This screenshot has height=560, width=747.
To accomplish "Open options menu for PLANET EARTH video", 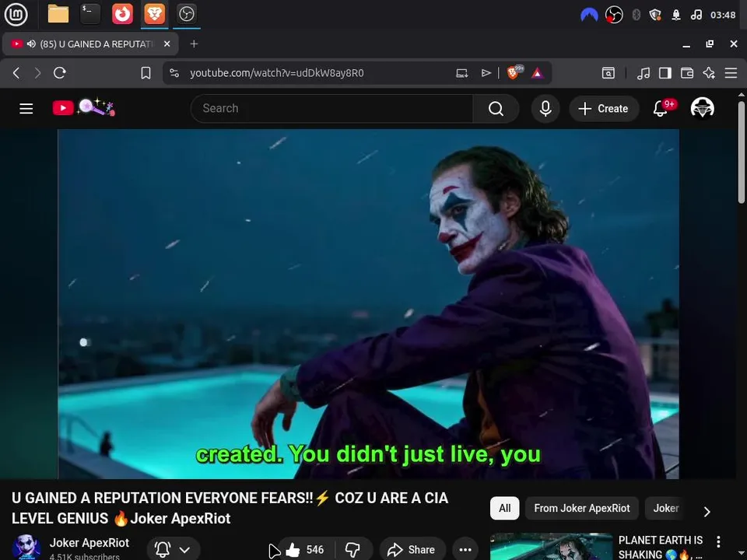I will point(718,541).
